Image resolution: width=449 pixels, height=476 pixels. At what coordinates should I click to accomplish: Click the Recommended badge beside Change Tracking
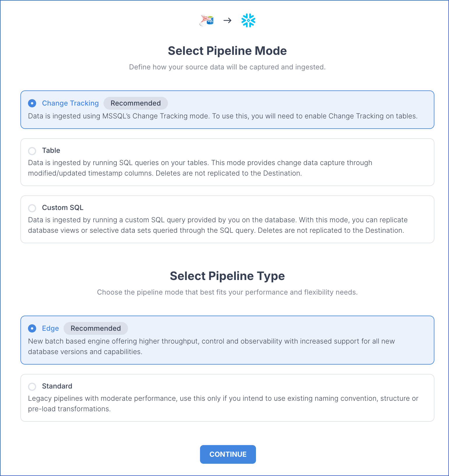136,103
